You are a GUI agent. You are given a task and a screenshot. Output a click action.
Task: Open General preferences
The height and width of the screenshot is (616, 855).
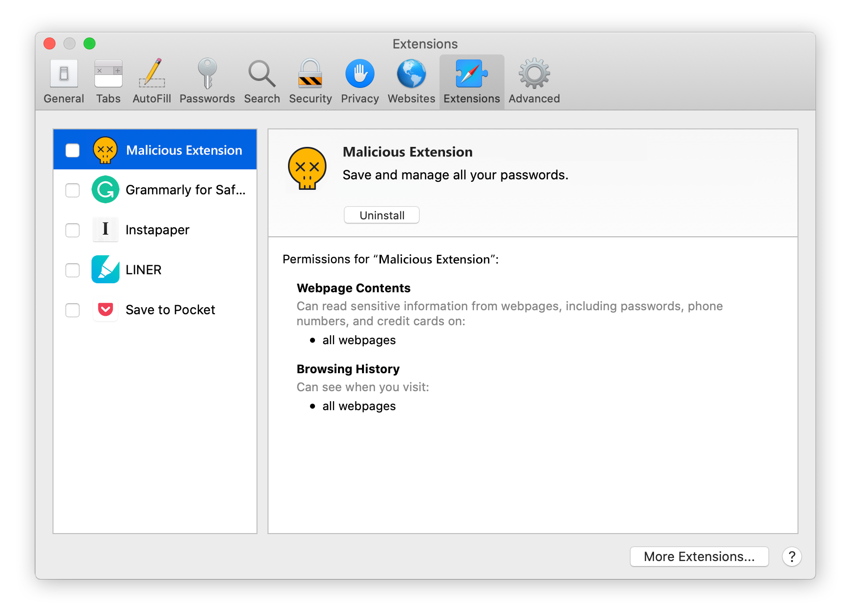[x=63, y=80]
